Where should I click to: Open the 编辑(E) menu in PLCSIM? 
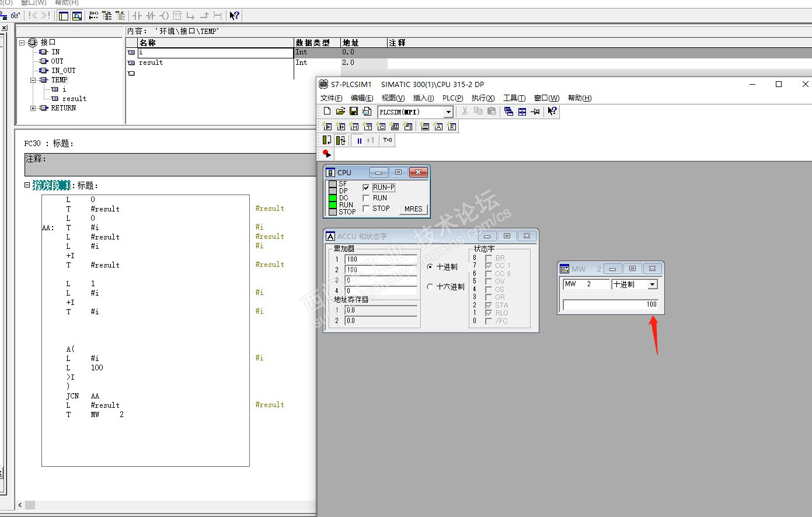click(362, 98)
